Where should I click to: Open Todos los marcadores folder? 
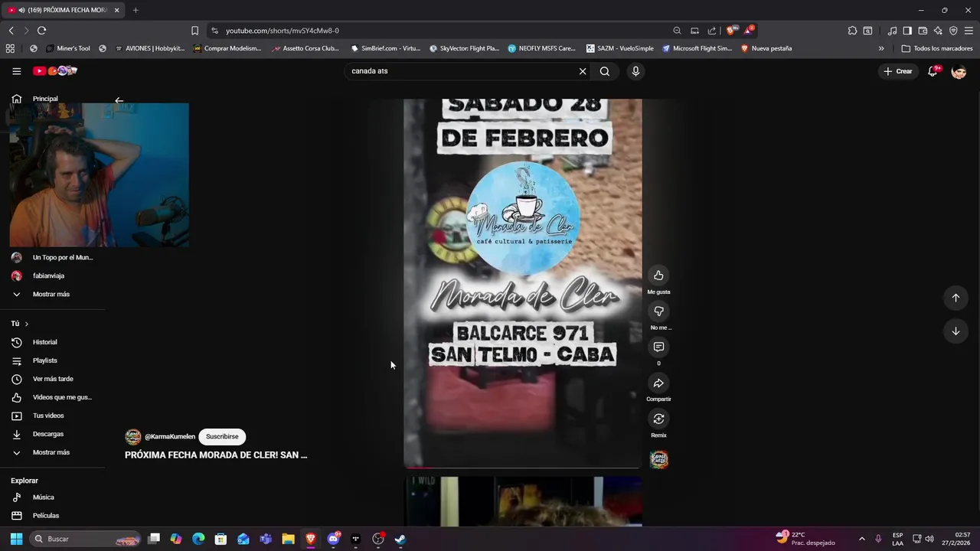(x=937, y=48)
